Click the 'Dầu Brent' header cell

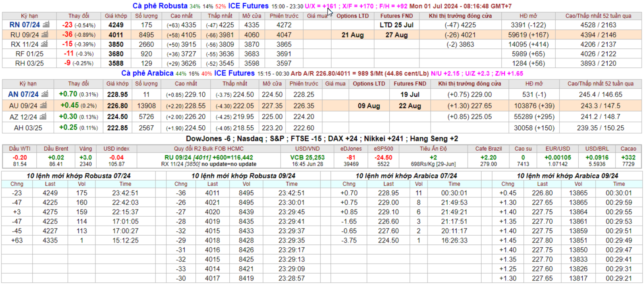(56, 149)
